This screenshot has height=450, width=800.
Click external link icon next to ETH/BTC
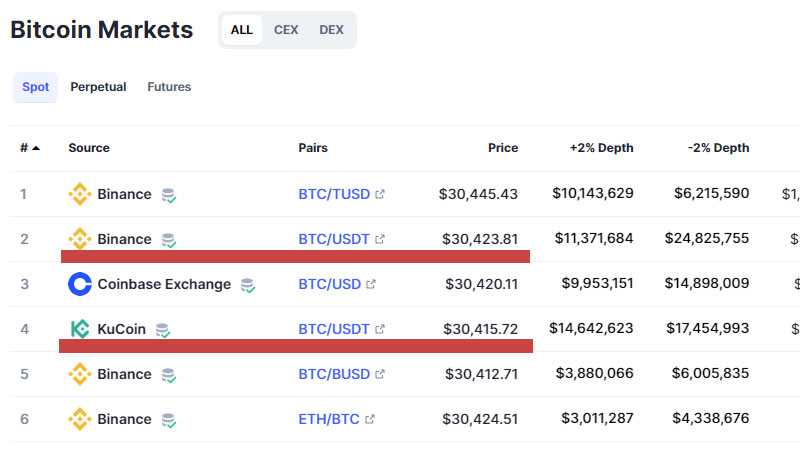coord(370,419)
